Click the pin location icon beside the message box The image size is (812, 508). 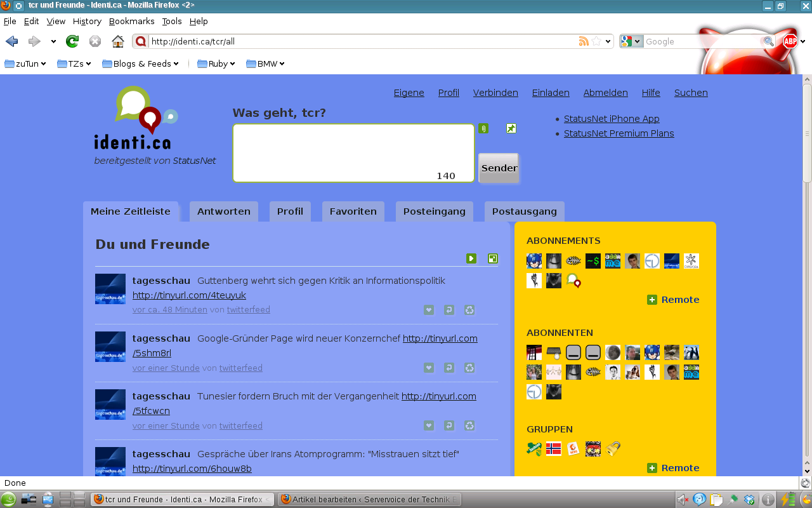[x=511, y=128]
